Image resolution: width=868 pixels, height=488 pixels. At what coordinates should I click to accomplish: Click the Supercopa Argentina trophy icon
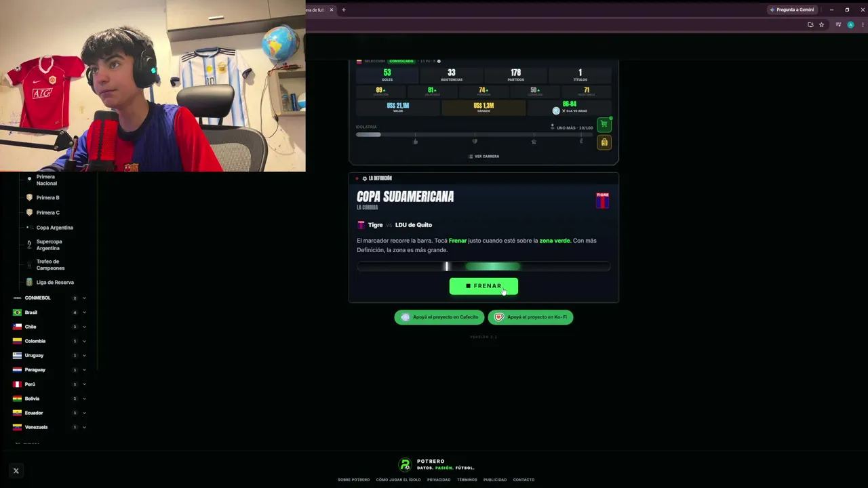[x=29, y=245]
